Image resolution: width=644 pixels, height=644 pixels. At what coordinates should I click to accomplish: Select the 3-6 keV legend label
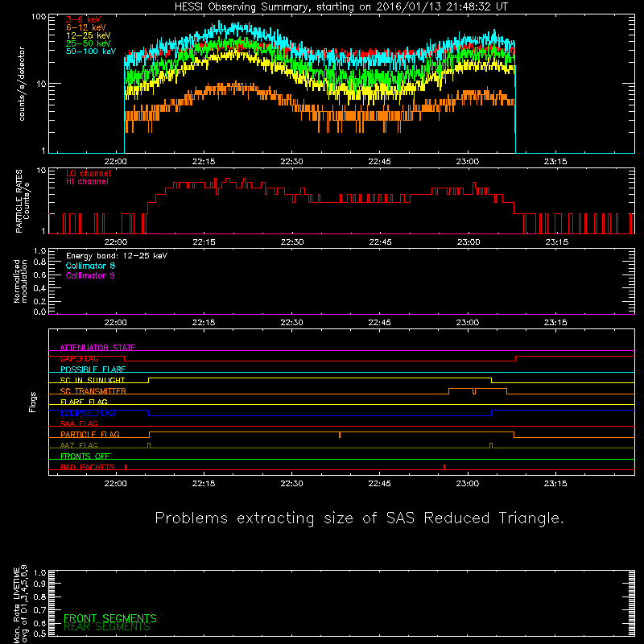click(x=83, y=19)
